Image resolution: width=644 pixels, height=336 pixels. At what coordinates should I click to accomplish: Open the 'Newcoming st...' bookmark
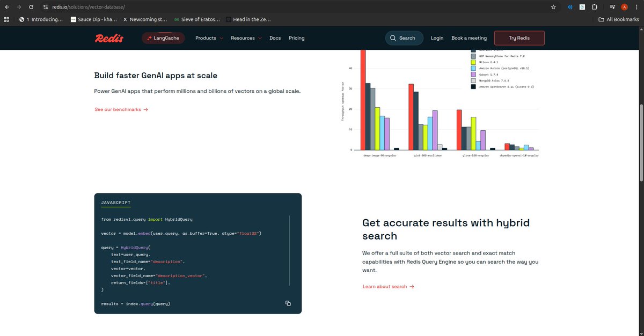(x=145, y=19)
